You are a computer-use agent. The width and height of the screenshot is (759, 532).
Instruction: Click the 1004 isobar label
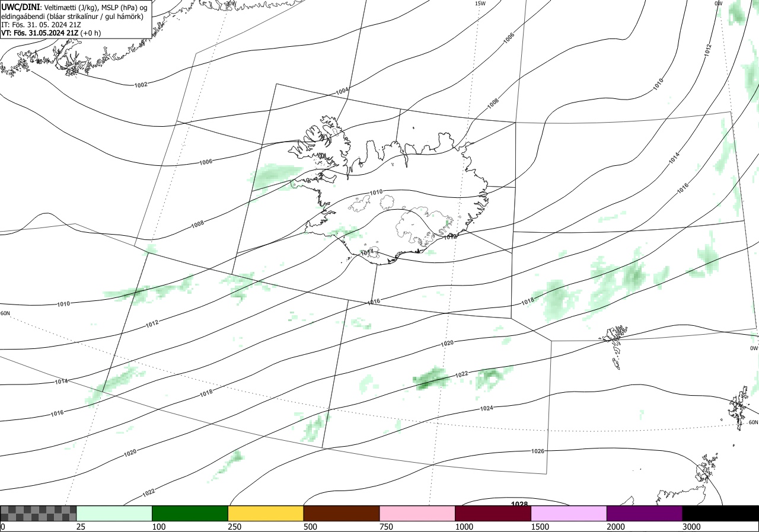(x=342, y=91)
